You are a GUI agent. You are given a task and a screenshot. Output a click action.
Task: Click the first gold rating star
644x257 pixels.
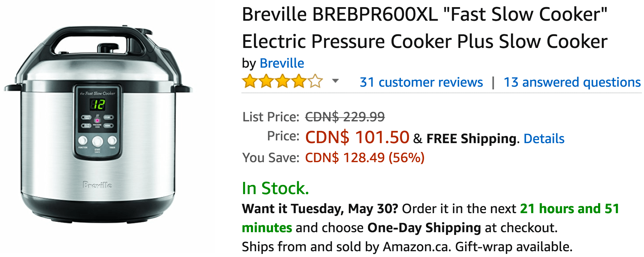250,82
